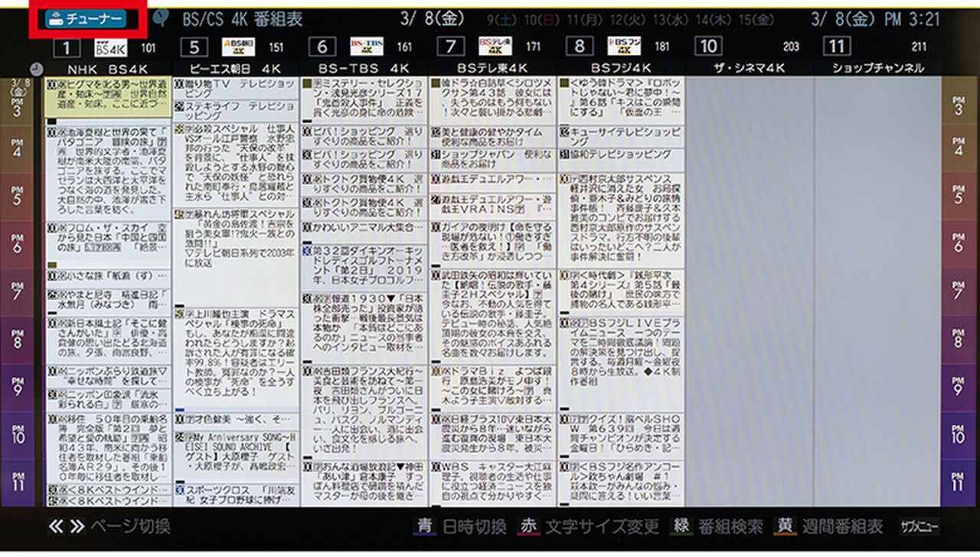The image size is (980, 557).
Task: Choose channel button number 1
Action: tap(67, 48)
